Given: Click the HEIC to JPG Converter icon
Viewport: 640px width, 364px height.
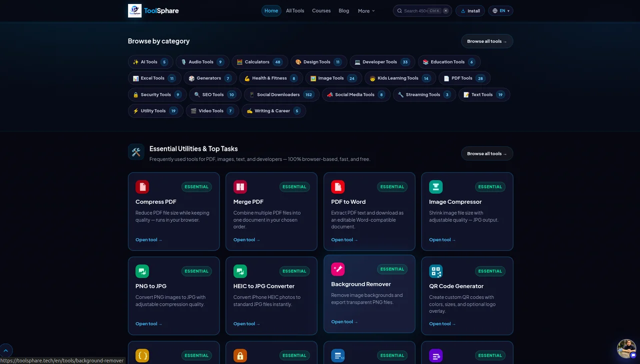Looking at the screenshot, I should point(240,271).
